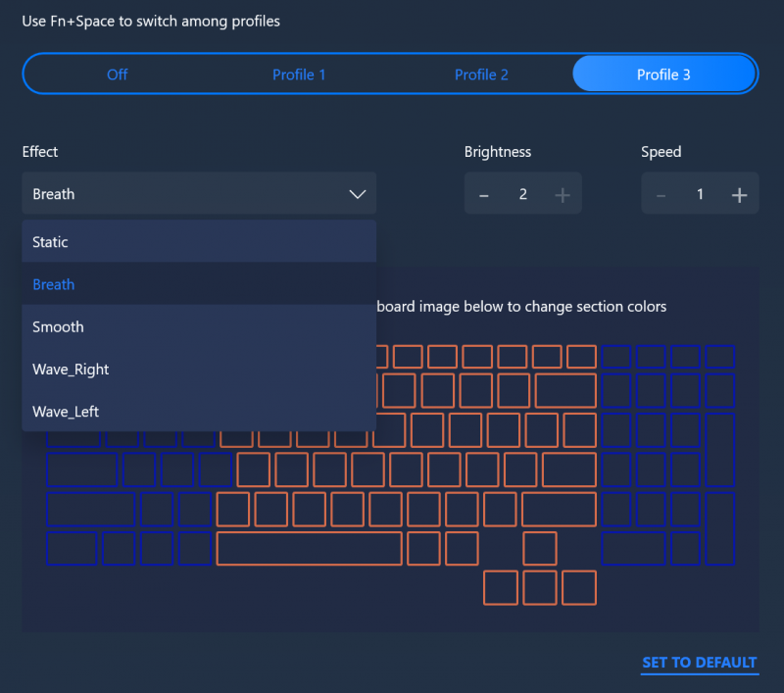Increase Brightness with the plus button
784x693 pixels.
(562, 193)
